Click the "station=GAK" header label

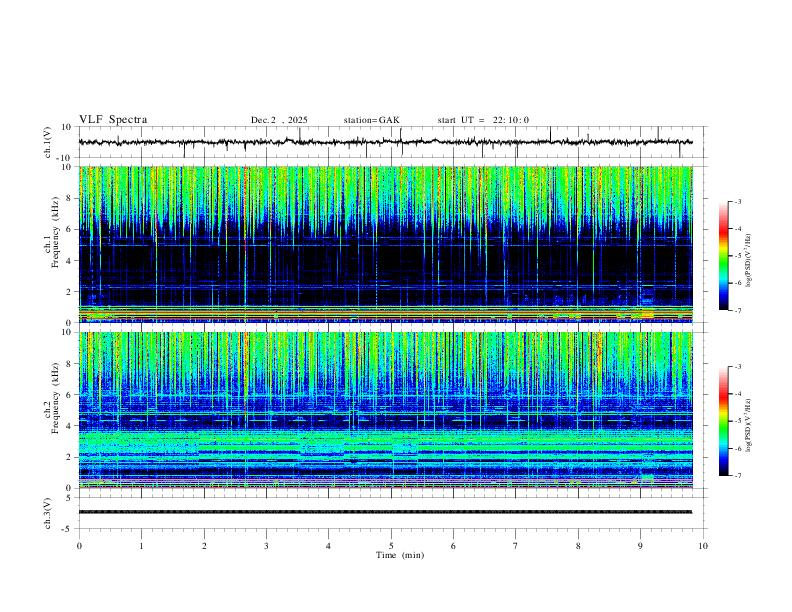(x=371, y=120)
